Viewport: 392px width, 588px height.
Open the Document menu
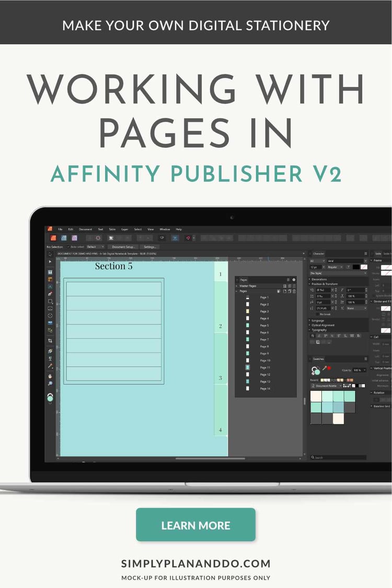85,229
